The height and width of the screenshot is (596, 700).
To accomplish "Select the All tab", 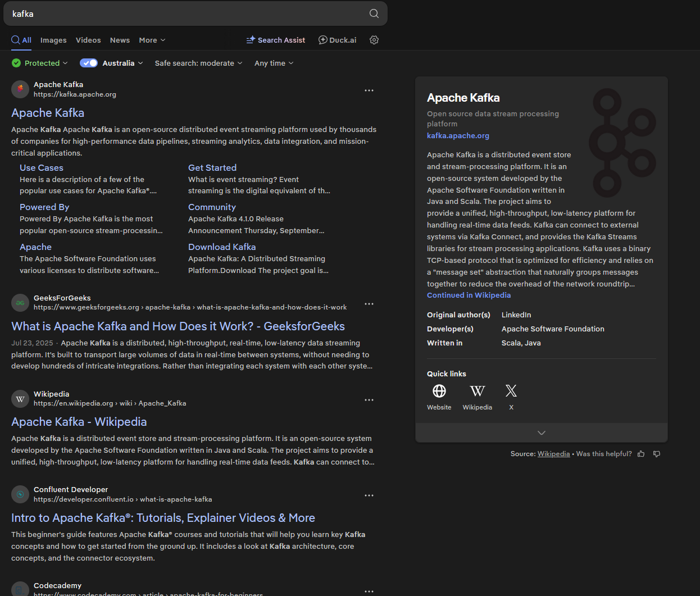I will (21, 40).
